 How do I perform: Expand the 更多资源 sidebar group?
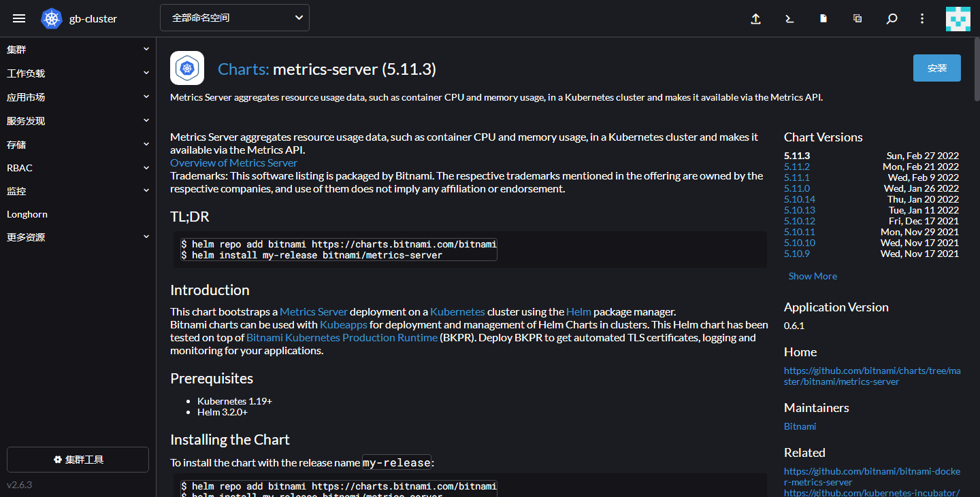78,237
